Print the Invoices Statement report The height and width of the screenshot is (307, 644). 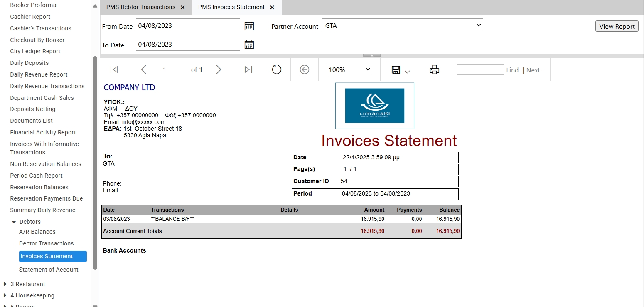click(x=434, y=69)
